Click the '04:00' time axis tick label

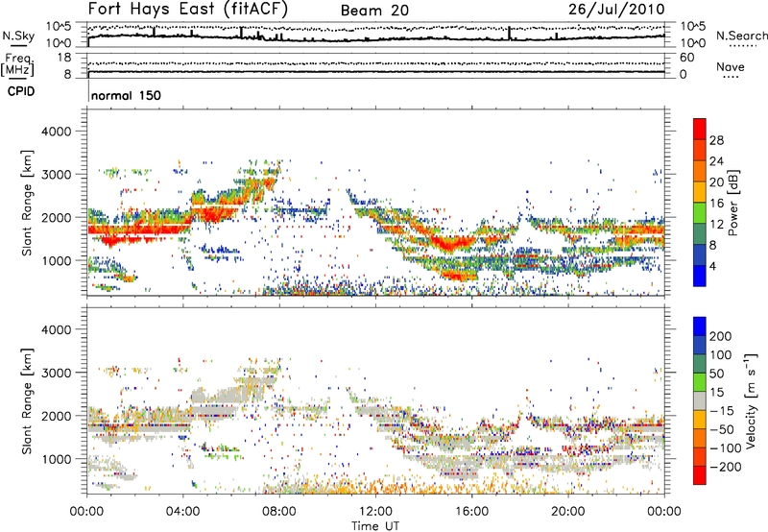click(x=183, y=512)
